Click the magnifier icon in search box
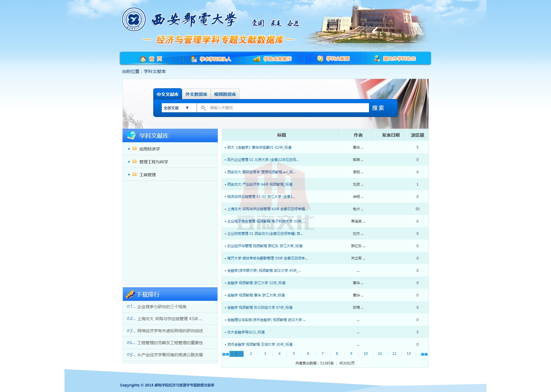Image resolution: width=551 pixels, height=392 pixels. tap(203, 108)
